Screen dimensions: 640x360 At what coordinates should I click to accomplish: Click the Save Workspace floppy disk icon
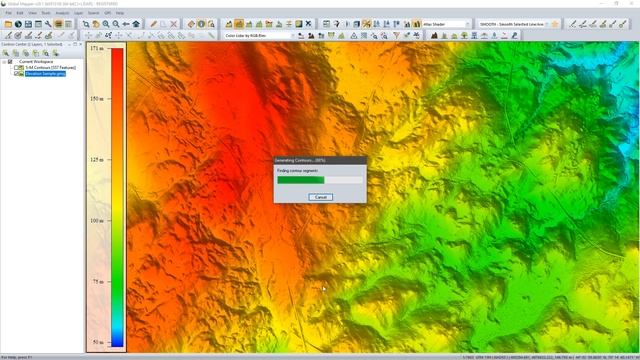28,24
